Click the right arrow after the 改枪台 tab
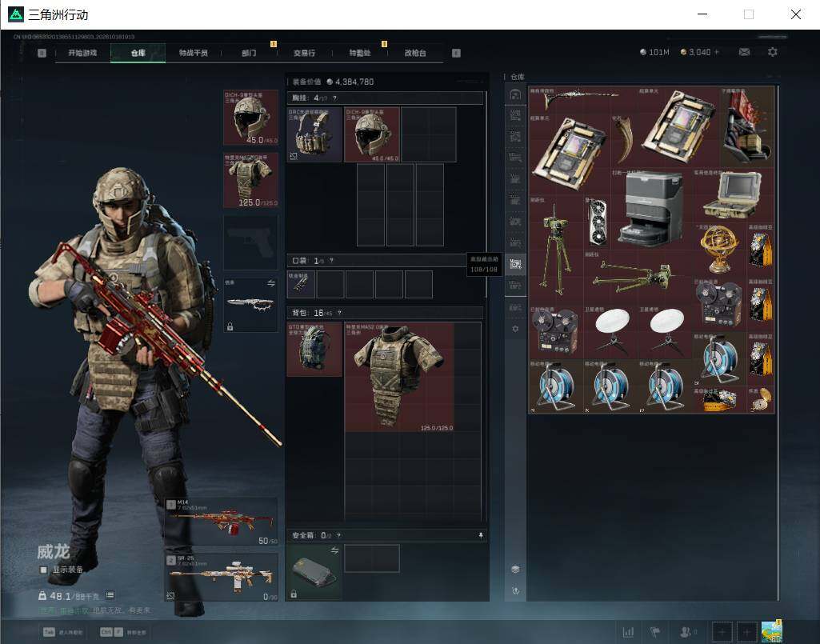The height and width of the screenshot is (644, 820). 456,53
